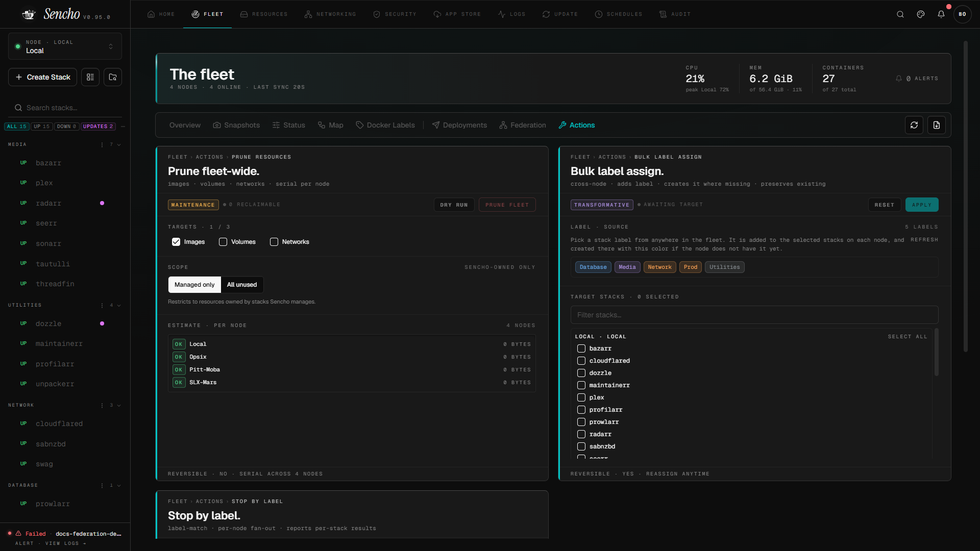Click the stack list view icon
Image resolution: width=980 pixels, height=551 pixels.
click(x=90, y=77)
